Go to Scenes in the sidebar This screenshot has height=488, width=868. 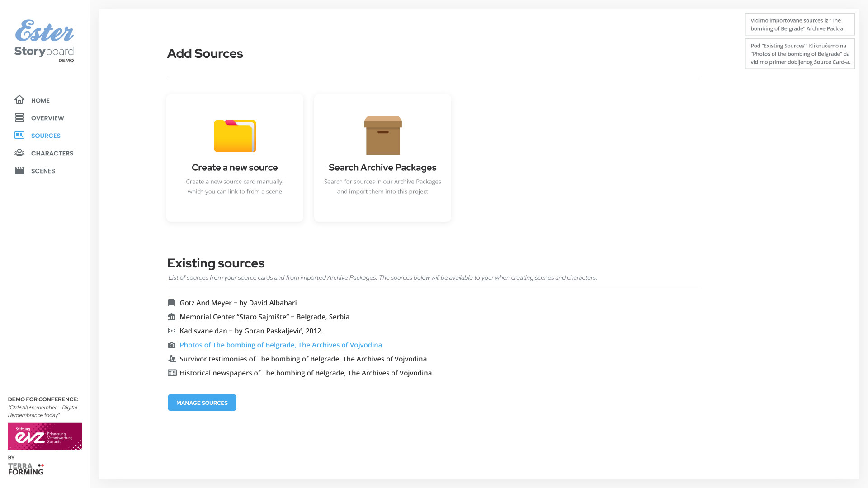point(43,171)
